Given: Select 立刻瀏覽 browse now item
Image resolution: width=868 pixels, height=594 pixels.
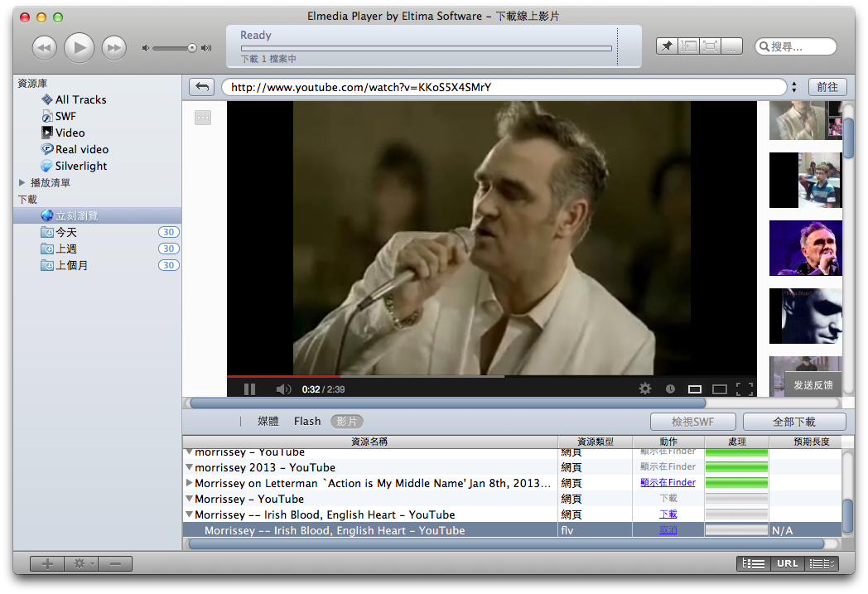Looking at the screenshot, I should coord(98,215).
